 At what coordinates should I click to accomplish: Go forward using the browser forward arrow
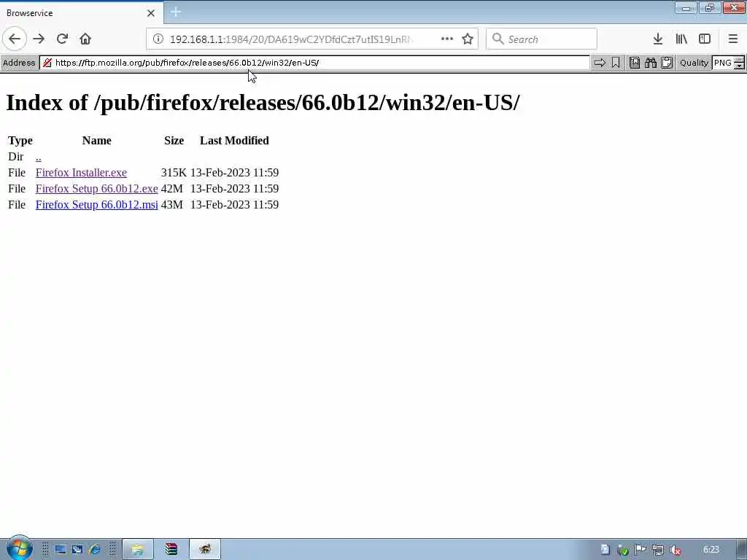coord(39,39)
